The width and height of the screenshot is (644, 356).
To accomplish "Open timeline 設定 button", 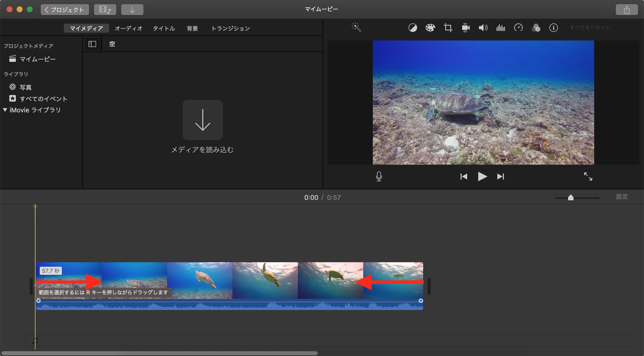I will pos(622,197).
